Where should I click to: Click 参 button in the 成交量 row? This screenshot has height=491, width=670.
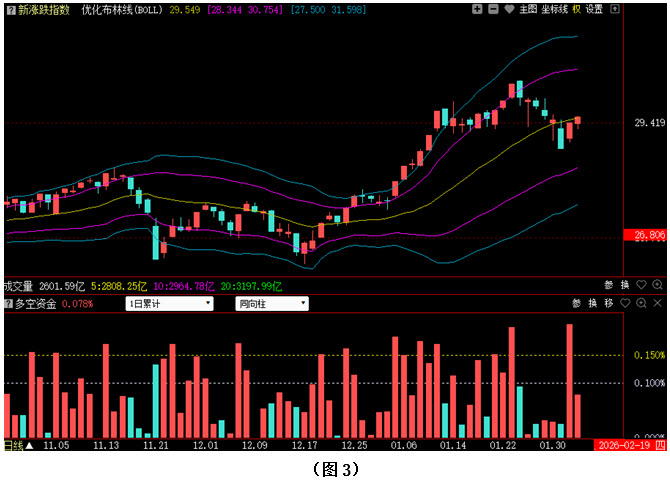point(609,285)
